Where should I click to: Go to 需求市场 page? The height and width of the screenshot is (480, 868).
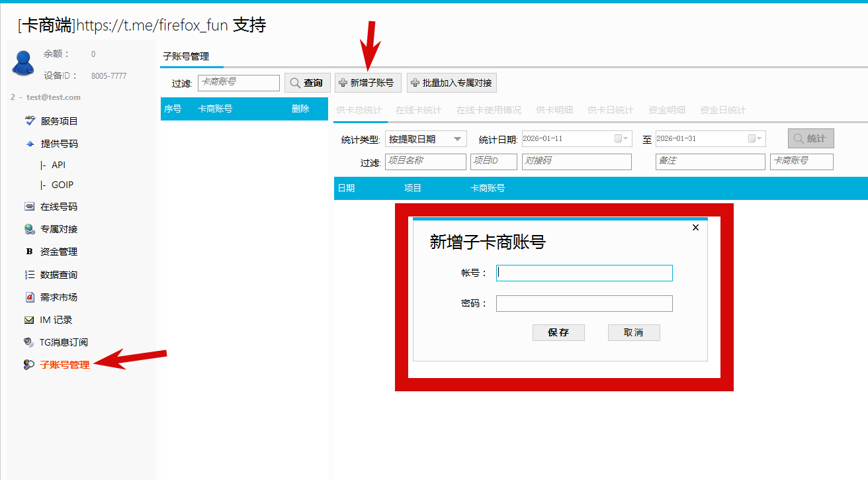[59, 297]
